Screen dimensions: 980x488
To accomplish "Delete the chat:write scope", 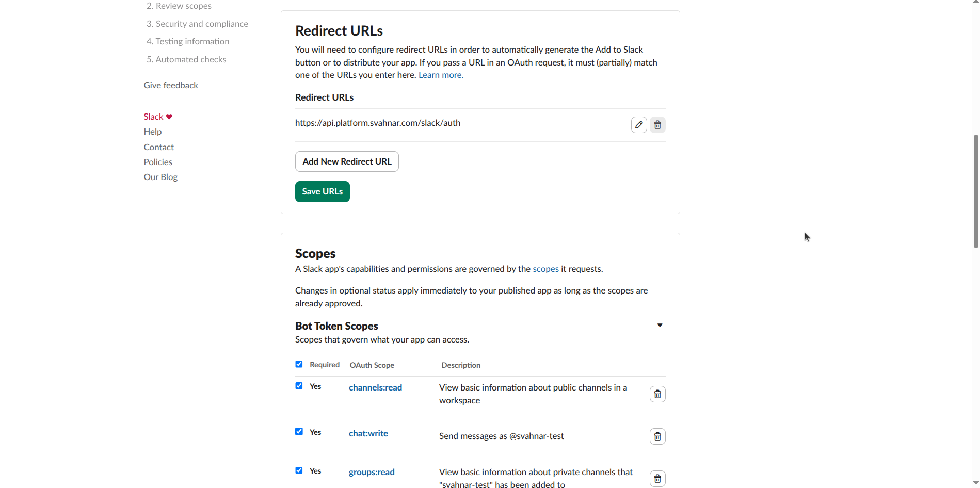I will pyautogui.click(x=657, y=436).
